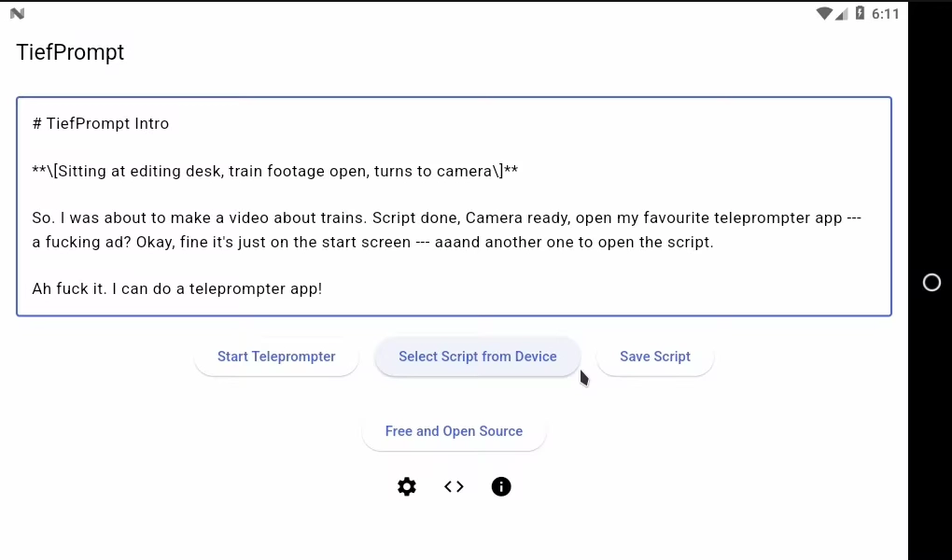Tap the battery status icon

(860, 13)
